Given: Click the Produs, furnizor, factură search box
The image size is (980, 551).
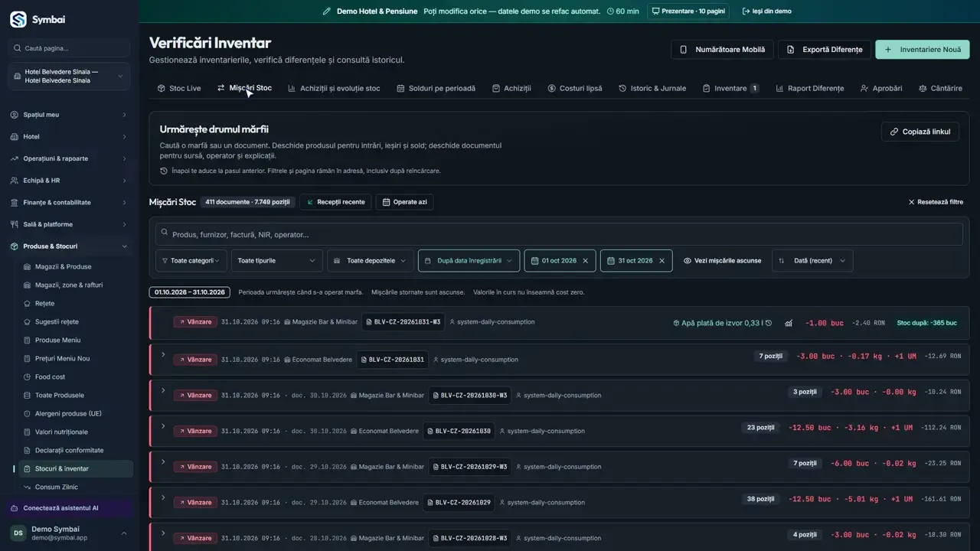Looking at the screenshot, I should click(559, 234).
